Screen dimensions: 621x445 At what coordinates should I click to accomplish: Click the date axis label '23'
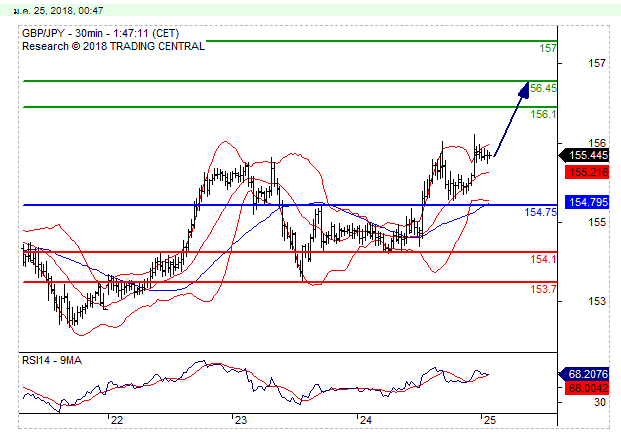pos(241,420)
